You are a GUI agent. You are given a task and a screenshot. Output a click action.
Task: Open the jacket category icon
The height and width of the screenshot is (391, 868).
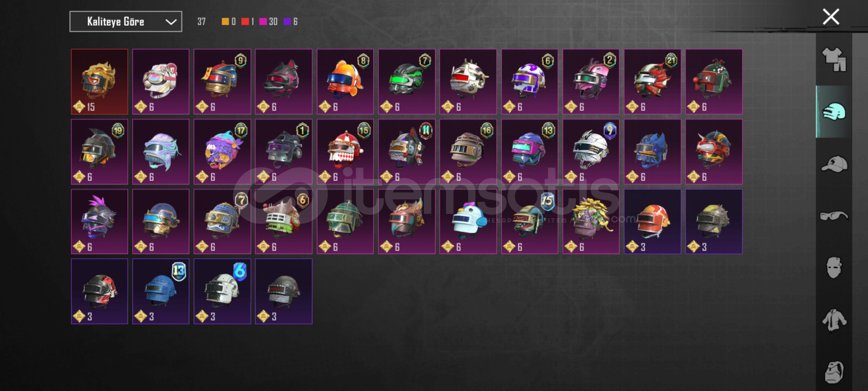click(834, 320)
